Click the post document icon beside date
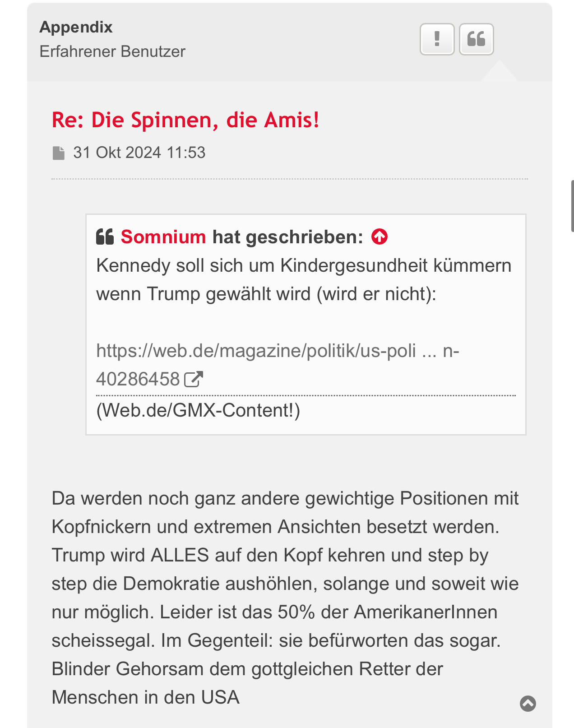 click(x=59, y=153)
